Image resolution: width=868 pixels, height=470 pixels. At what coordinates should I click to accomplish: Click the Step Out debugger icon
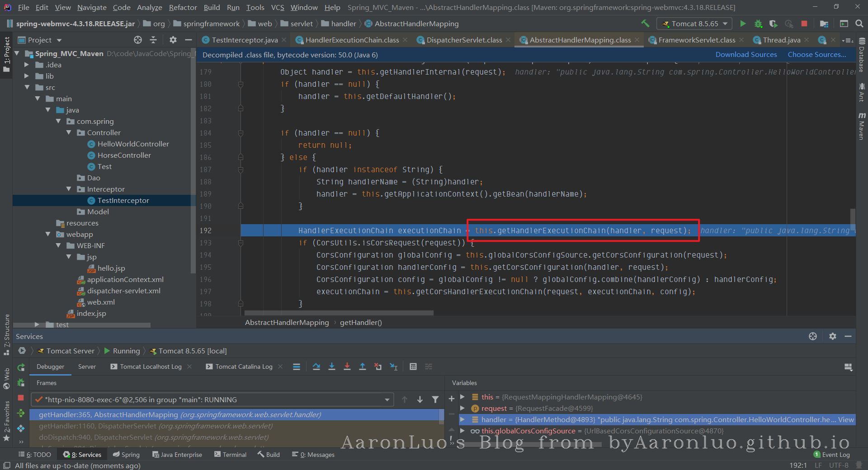[x=363, y=367]
